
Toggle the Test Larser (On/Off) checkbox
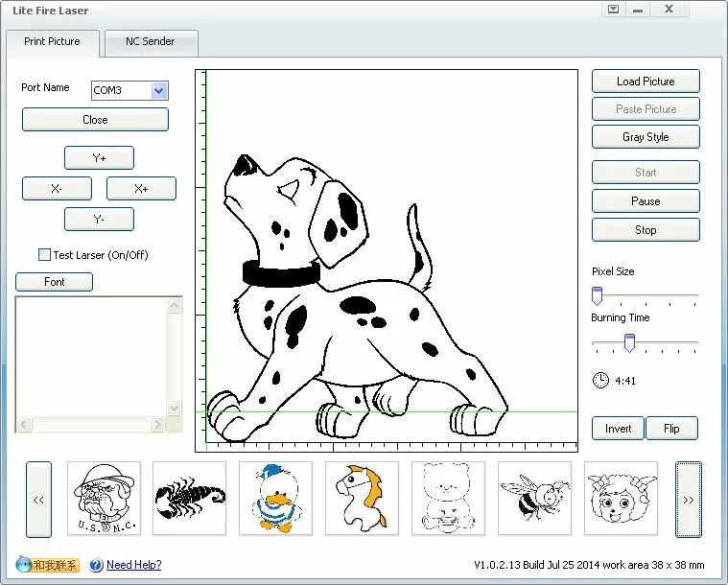pyautogui.click(x=44, y=254)
